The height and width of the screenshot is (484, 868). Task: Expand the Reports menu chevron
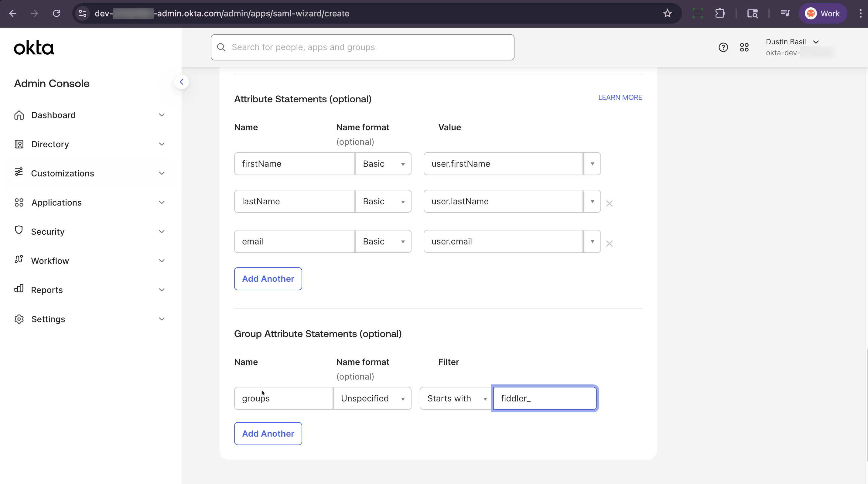(x=162, y=290)
